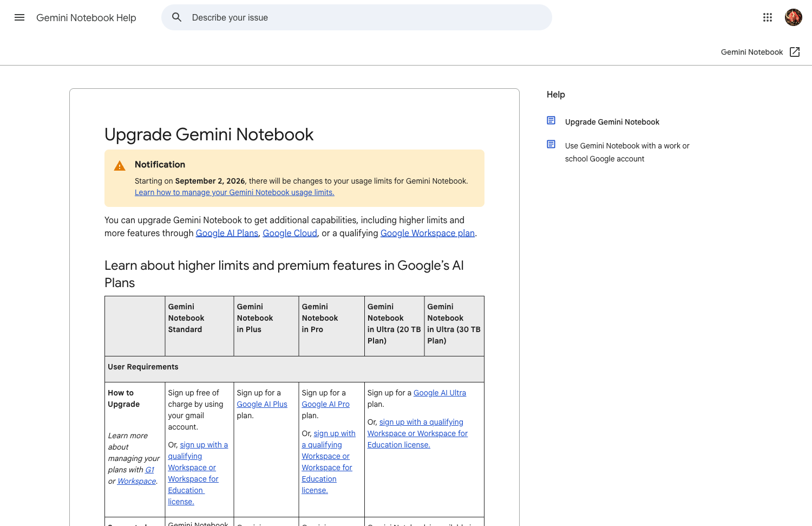
Task: Click the Ultra (20 TB Plan) column header
Action: tap(394, 326)
